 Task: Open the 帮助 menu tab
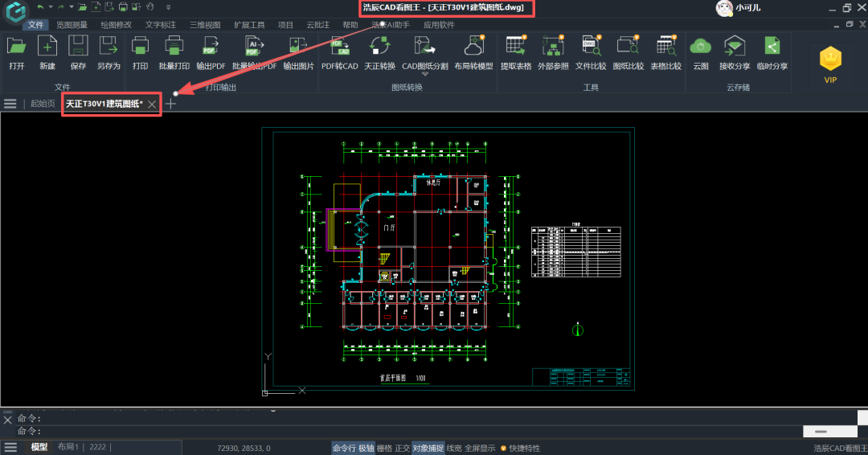pyautogui.click(x=350, y=25)
